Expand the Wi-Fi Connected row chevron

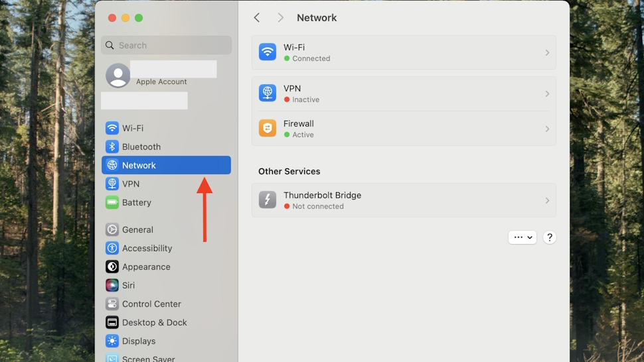[547, 52]
